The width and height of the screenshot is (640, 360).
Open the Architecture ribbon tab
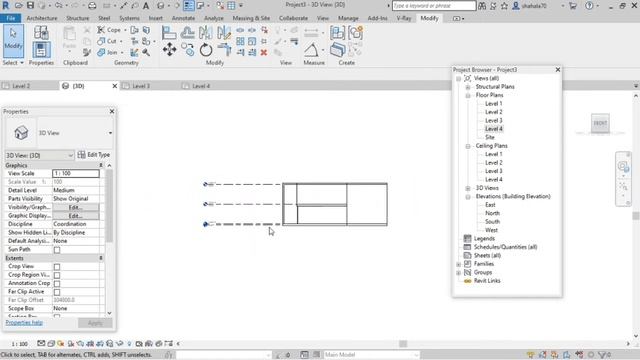(x=42, y=18)
